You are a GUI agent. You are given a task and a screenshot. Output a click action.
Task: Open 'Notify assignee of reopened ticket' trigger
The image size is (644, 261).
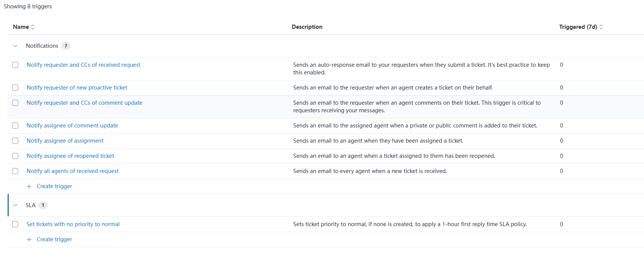70,156
